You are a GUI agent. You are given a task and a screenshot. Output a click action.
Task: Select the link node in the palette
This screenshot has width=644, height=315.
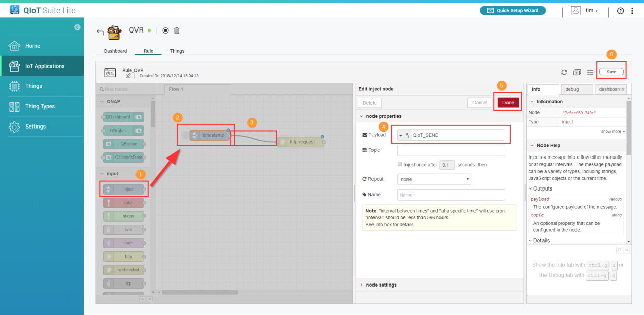tap(123, 230)
